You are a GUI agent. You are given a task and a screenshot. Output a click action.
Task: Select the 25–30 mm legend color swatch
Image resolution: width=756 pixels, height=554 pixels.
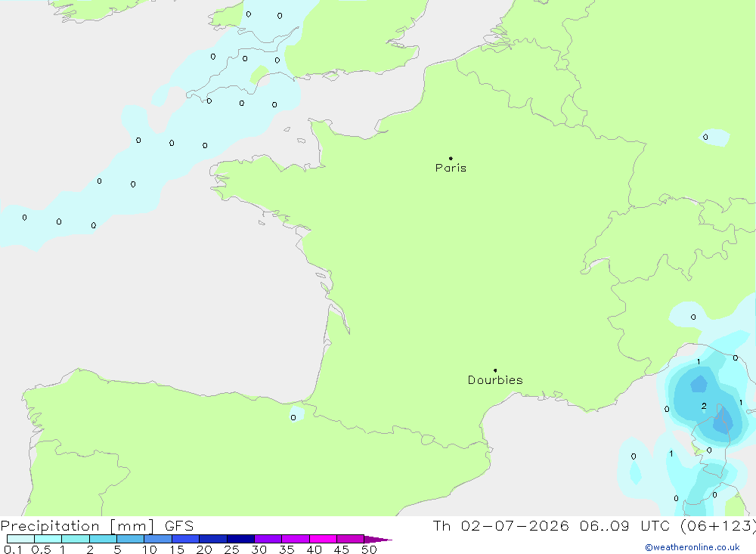click(x=240, y=539)
